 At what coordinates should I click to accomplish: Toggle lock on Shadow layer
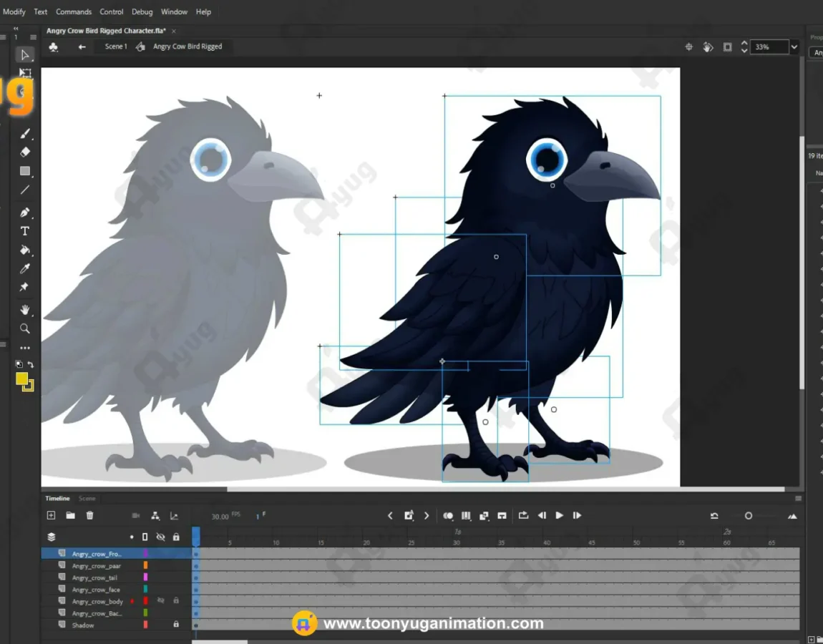(x=176, y=625)
